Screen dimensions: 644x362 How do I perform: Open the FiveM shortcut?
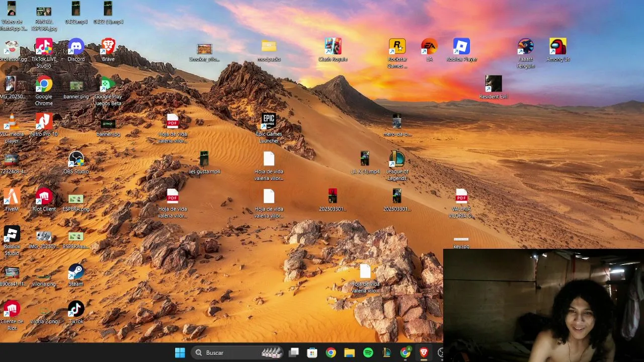[12, 200]
